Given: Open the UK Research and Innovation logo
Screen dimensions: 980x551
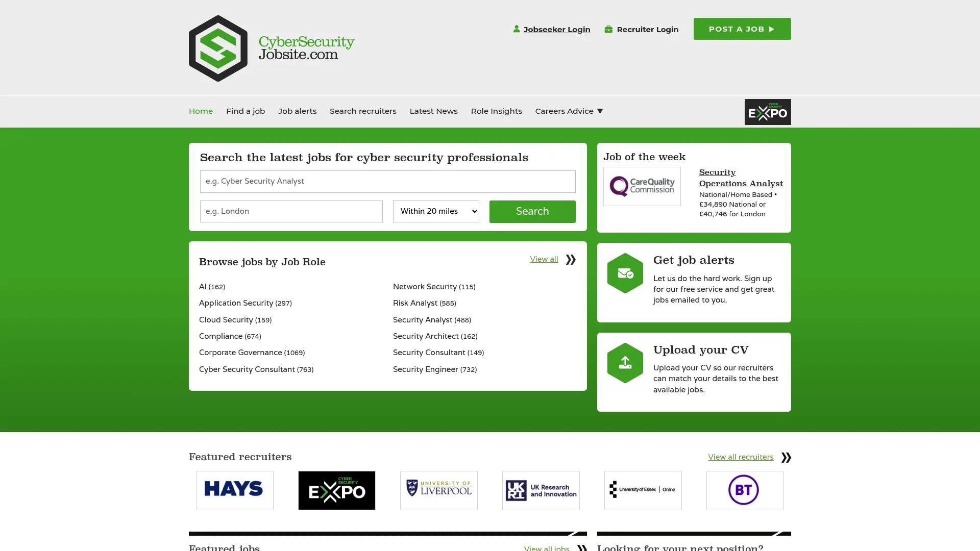Looking at the screenshot, I should pyautogui.click(x=541, y=490).
